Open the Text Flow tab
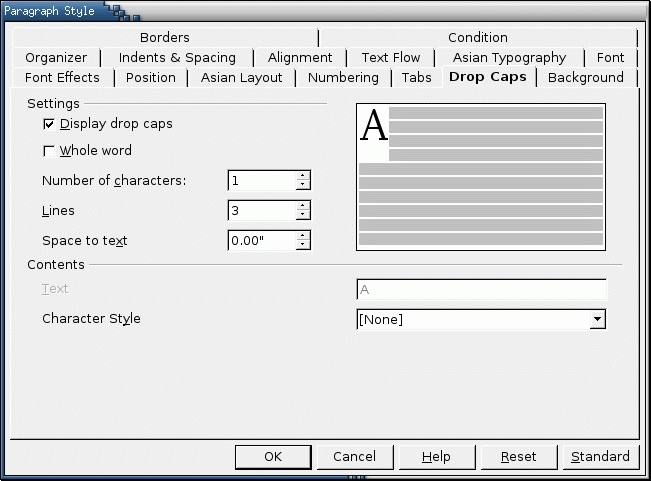The width and height of the screenshot is (651, 481). (390, 58)
